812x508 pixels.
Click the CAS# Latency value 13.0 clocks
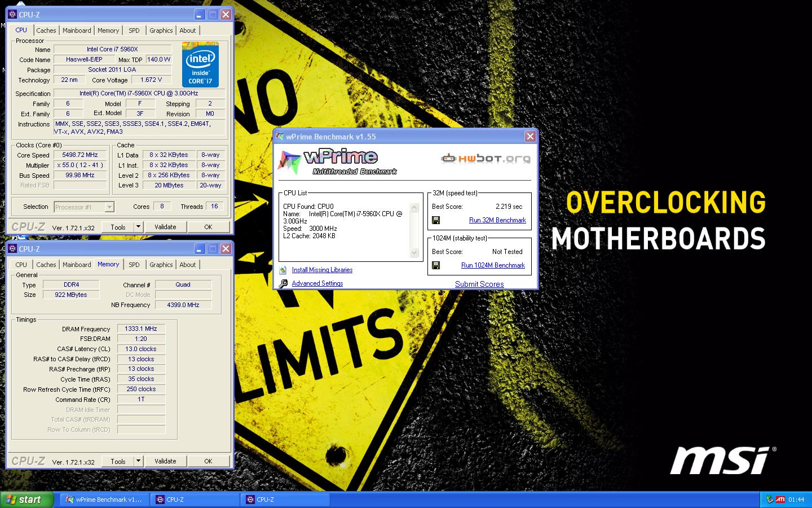(141, 349)
